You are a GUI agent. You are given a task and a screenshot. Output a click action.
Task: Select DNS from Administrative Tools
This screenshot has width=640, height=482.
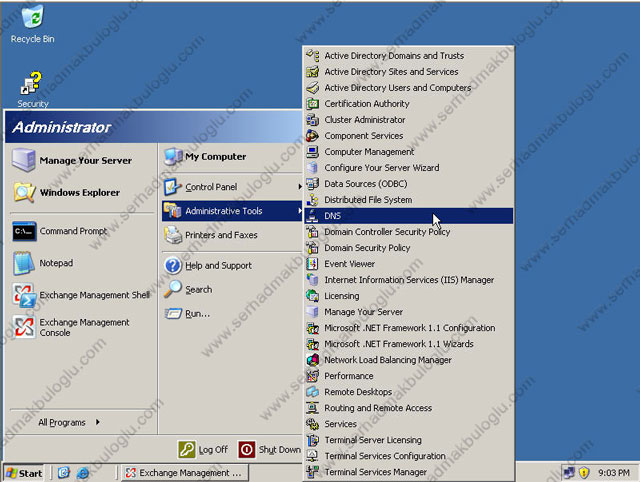pyautogui.click(x=409, y=216)
